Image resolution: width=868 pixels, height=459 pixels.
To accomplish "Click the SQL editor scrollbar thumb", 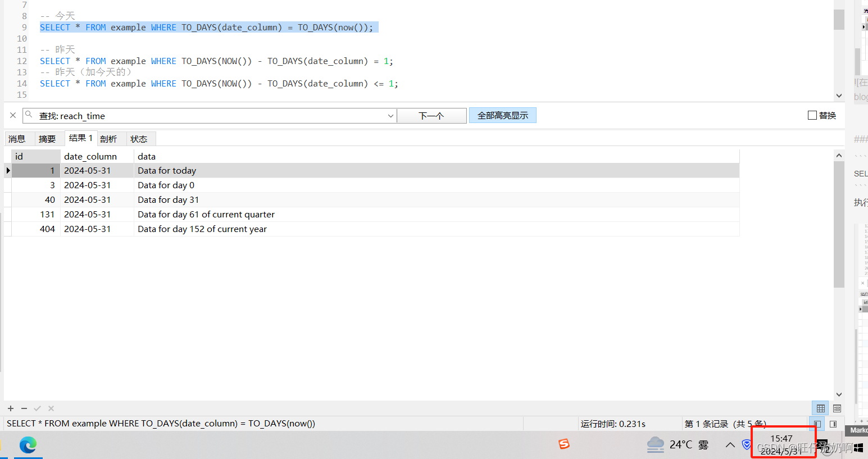I will 839,19.
